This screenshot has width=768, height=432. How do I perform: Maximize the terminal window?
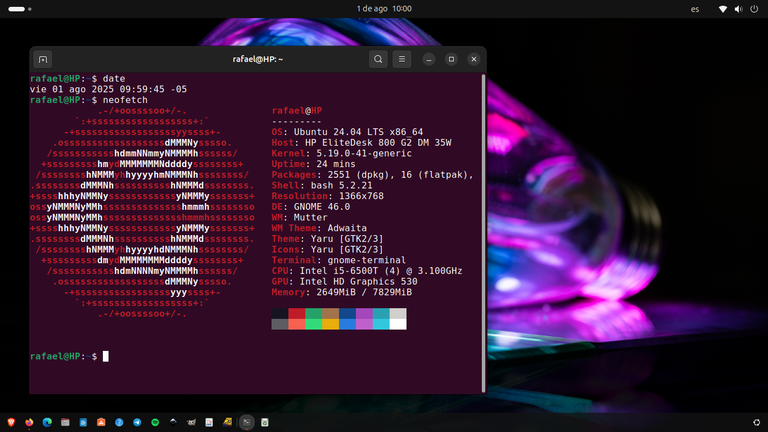[451, 59]
